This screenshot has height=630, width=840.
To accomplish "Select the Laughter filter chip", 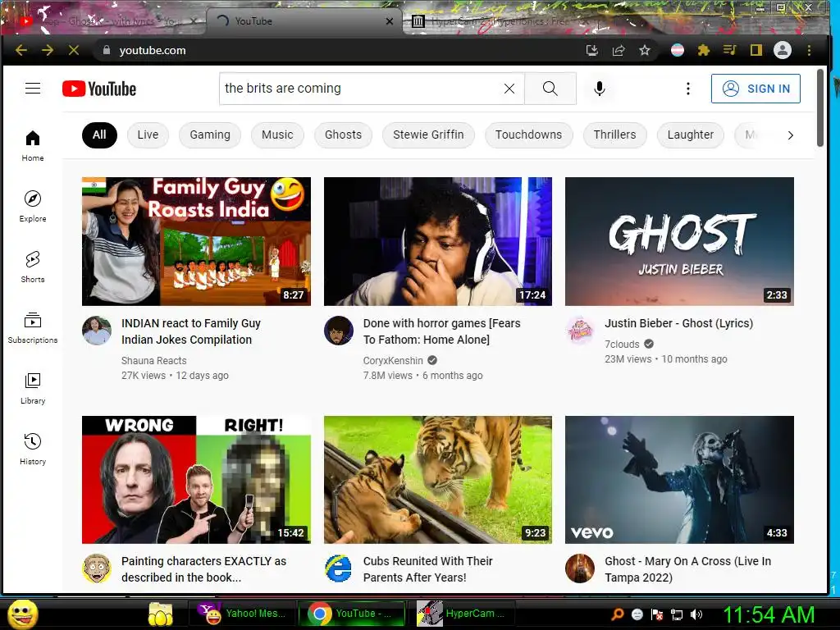I will (x=691, y=135).
